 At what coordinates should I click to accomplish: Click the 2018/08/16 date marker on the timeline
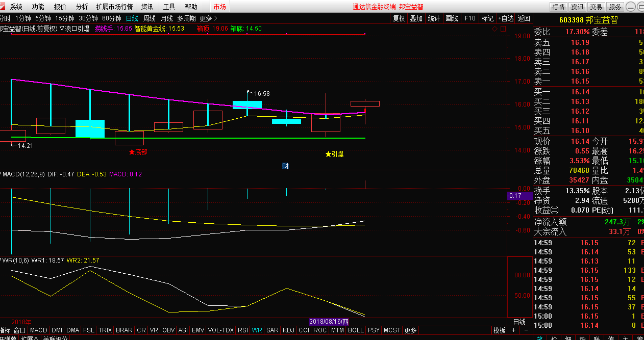[x=329, y=322]
